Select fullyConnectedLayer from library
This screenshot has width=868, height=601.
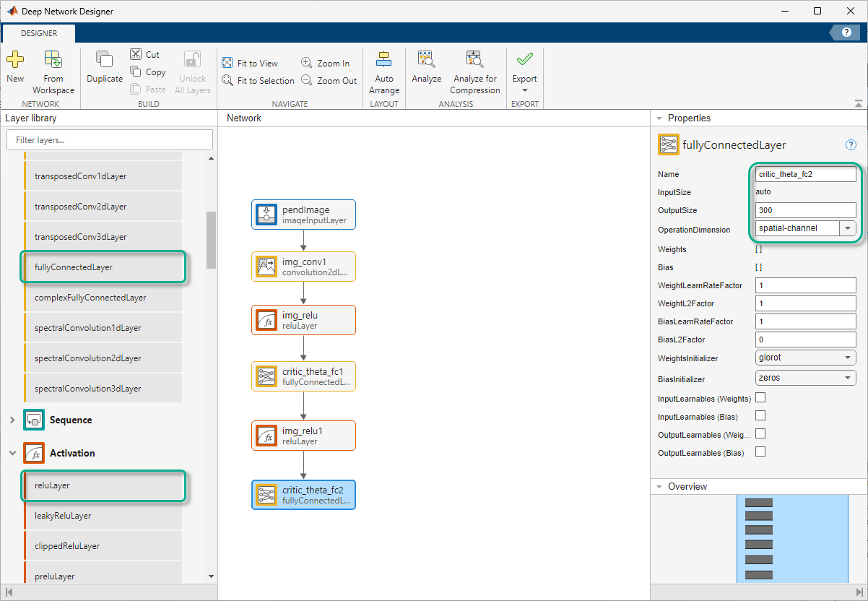[103, 267]
